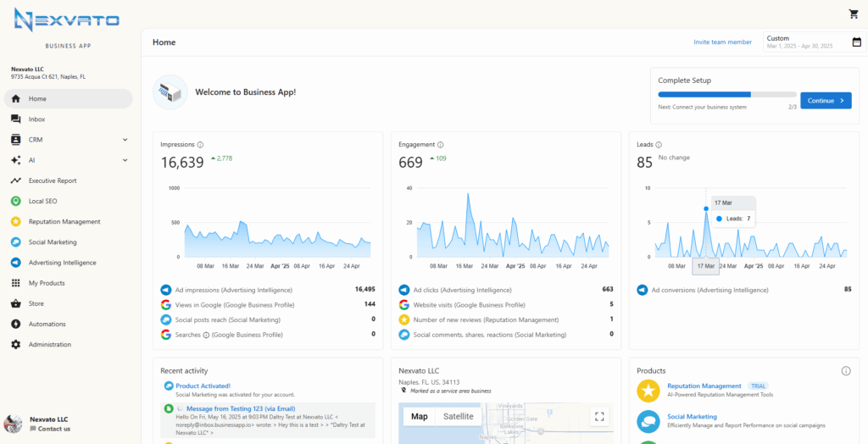Open Product Activated! activity link

click(x=203, y=386)
